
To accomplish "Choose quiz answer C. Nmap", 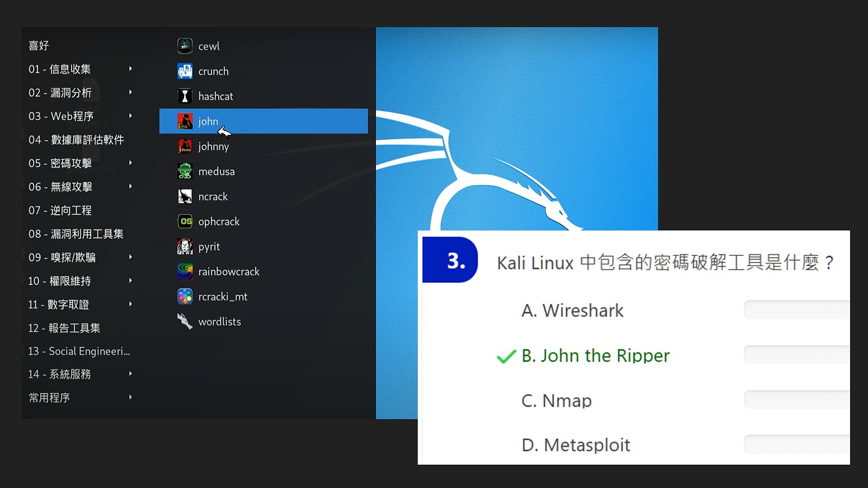I will [x=557, y=401].
